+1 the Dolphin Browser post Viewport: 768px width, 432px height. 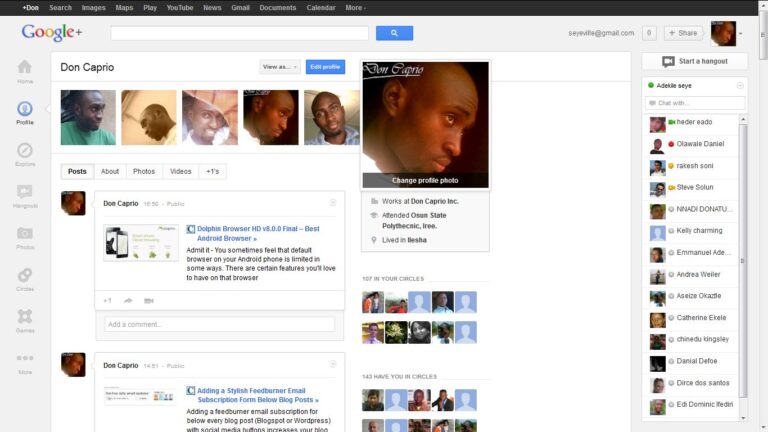[108, 300]
